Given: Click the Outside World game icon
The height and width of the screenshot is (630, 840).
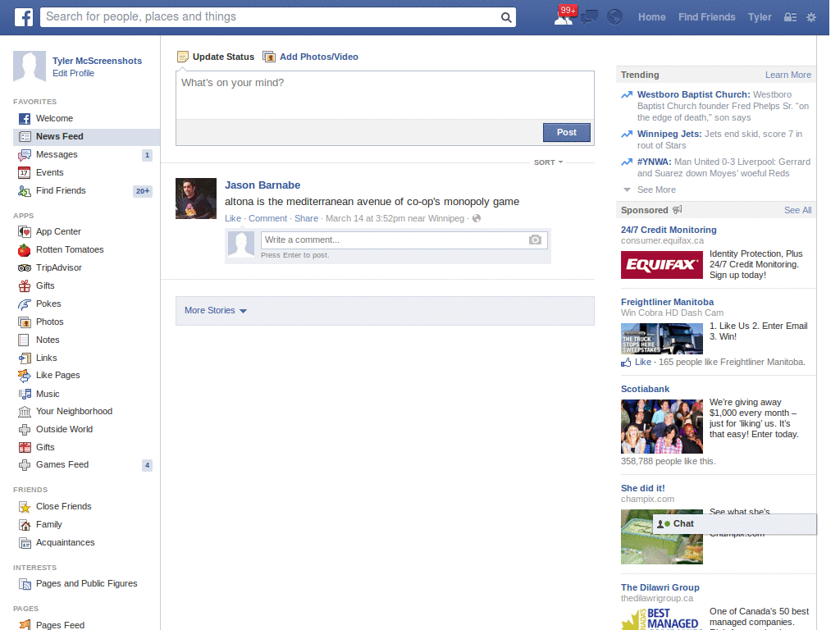Looking at the screenshot, I should pyautogui.click(x=25, y=430).
